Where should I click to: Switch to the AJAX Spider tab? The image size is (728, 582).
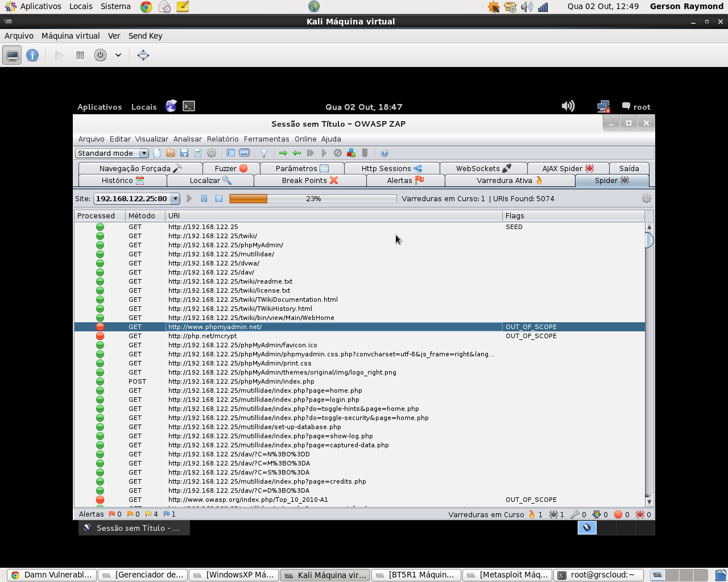[x=568, y=168]
